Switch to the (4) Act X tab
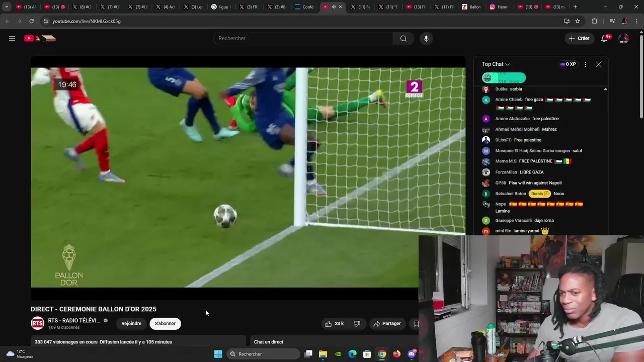 tap(166, 7)
